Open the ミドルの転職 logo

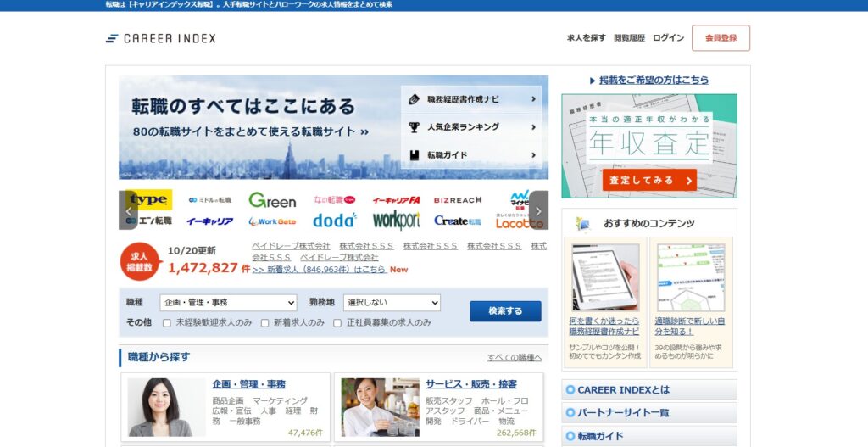(x=210, y=200)
